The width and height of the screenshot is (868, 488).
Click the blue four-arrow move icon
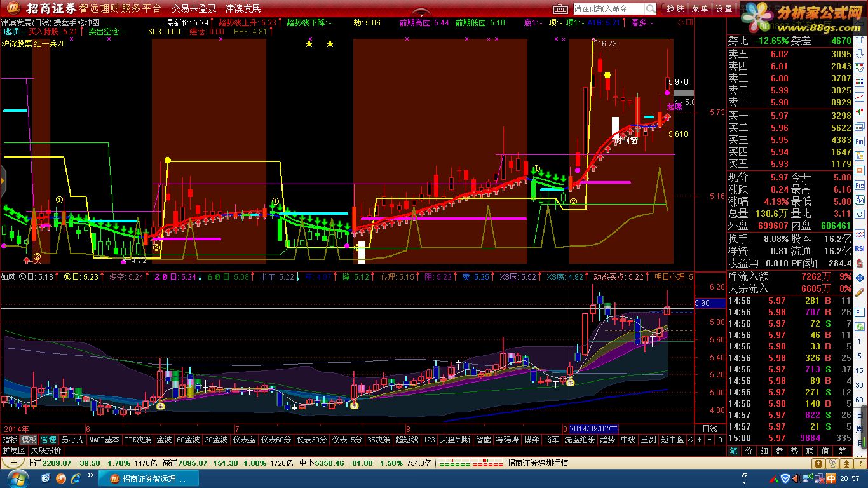click(x=860, y=278)
